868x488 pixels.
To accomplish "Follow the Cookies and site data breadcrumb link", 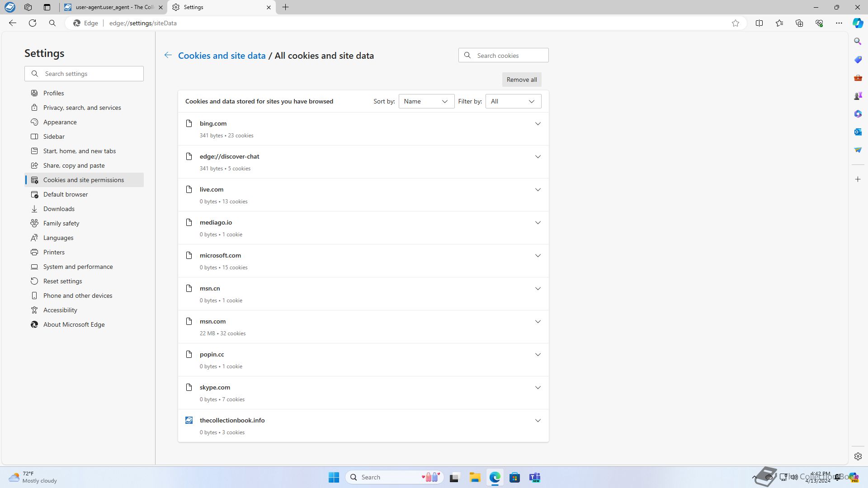I will coord(222,56).
